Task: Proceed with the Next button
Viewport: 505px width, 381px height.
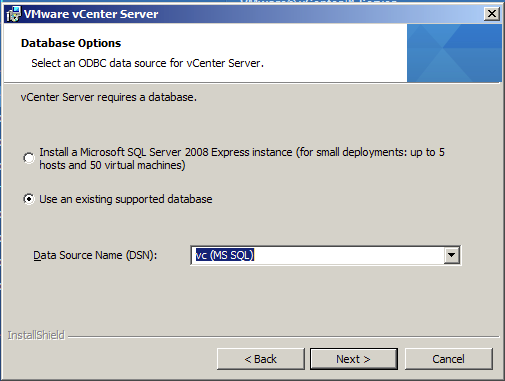Action: [354, 359]
